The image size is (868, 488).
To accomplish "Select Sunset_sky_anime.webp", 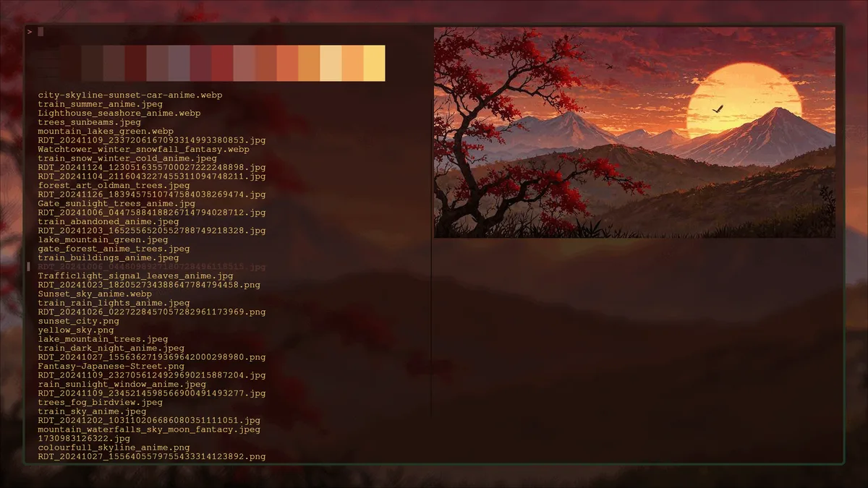I will (x=95, y=294).
